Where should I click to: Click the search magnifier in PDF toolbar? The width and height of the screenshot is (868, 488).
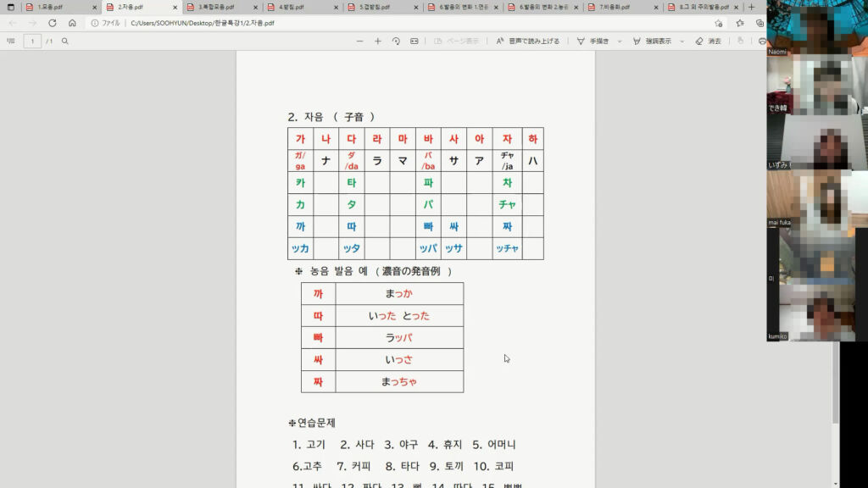[x=65, y=41]
